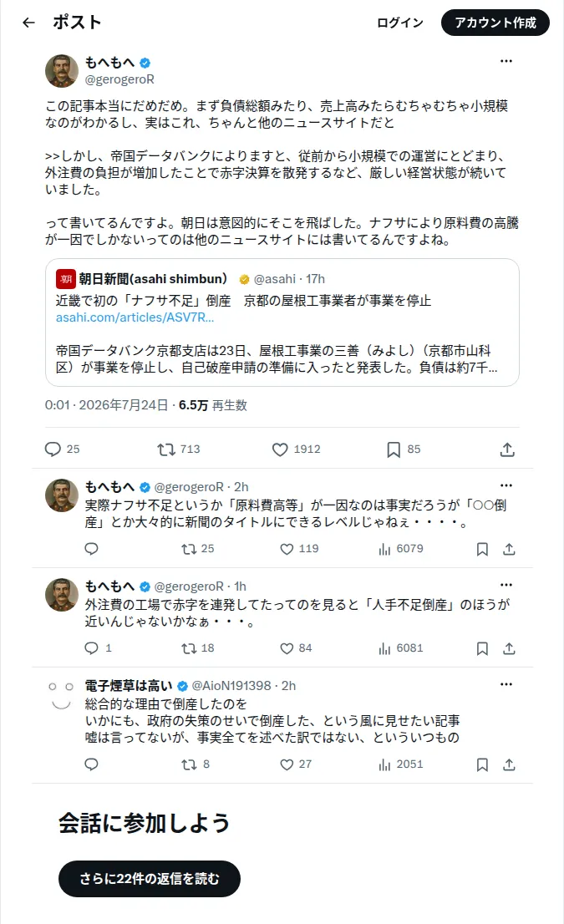Screen dimensions: 564x924
Task: Reply to main post with 25 comments
Action: coord(62,449)
